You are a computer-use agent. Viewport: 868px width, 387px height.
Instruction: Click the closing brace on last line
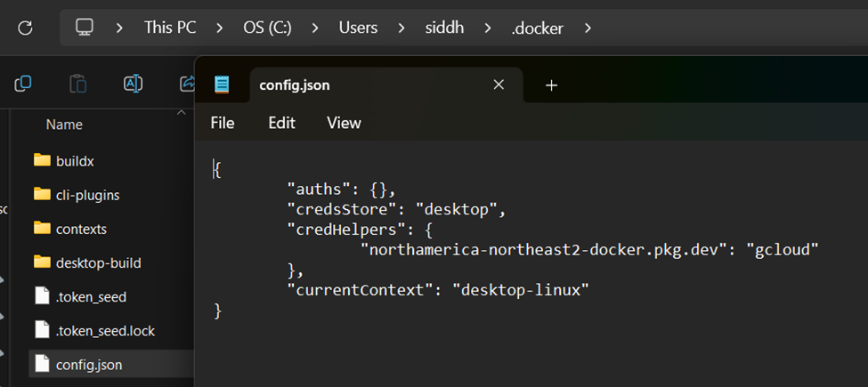pos(218,310)
